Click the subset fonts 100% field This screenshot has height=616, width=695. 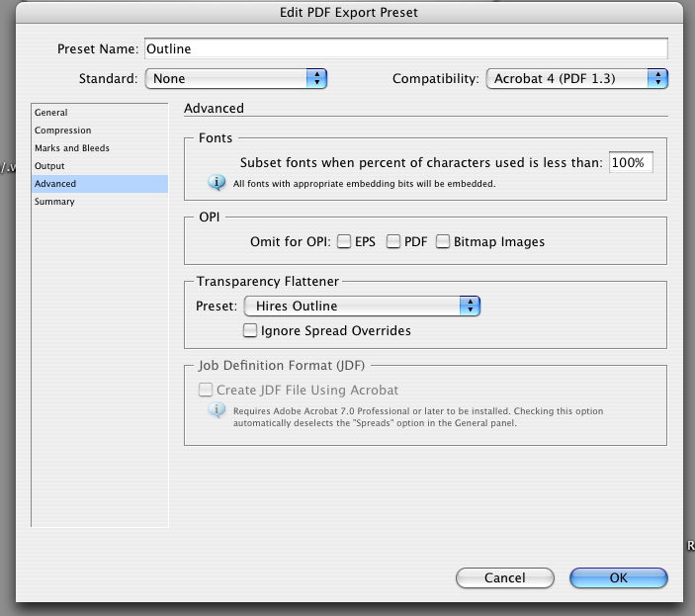pos(631,162)
